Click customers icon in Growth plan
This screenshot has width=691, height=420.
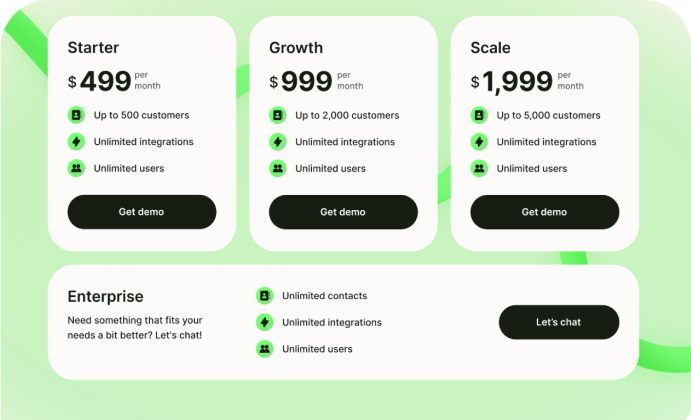[277, 115]
